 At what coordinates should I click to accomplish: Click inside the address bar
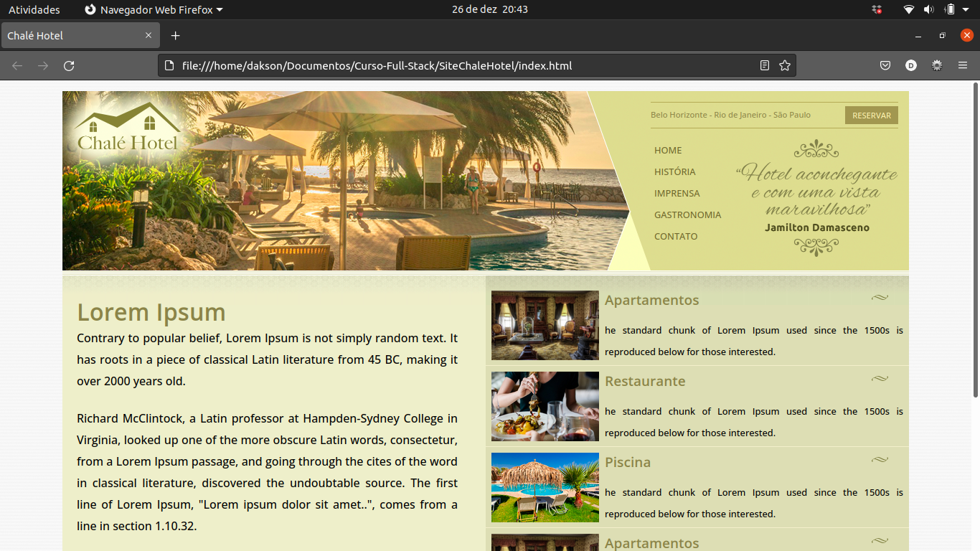pyautogui.click(x=430, y=65)
